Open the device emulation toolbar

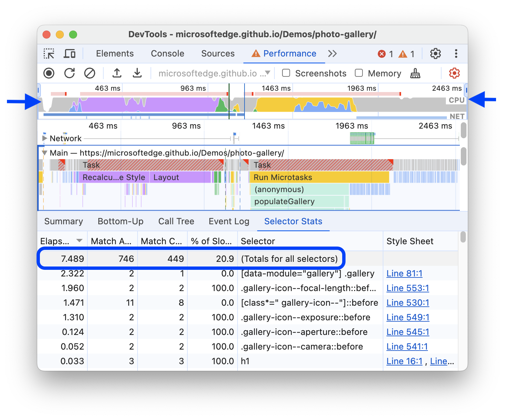pos(69,53)
